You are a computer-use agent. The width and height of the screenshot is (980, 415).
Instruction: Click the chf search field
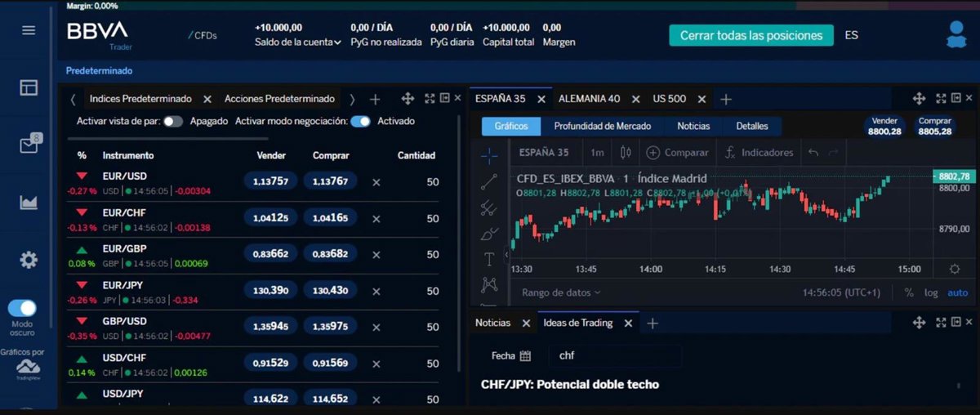pos(617,356)
